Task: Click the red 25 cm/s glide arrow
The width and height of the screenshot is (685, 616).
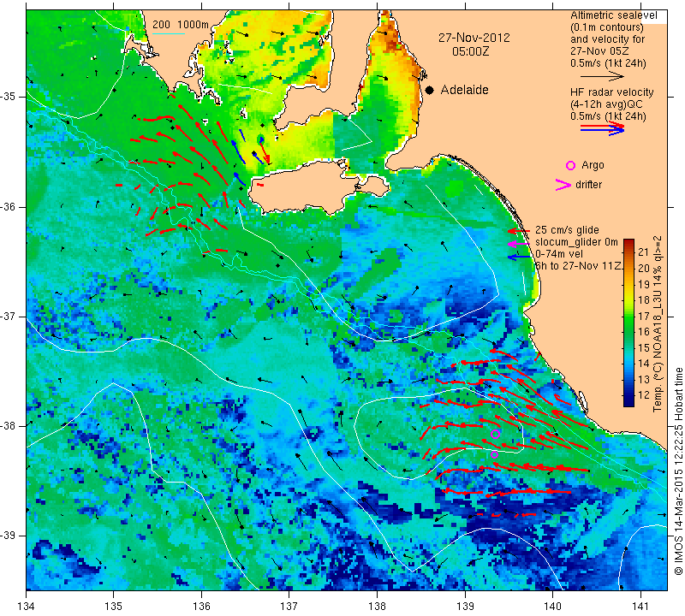Action: [519, 231]
